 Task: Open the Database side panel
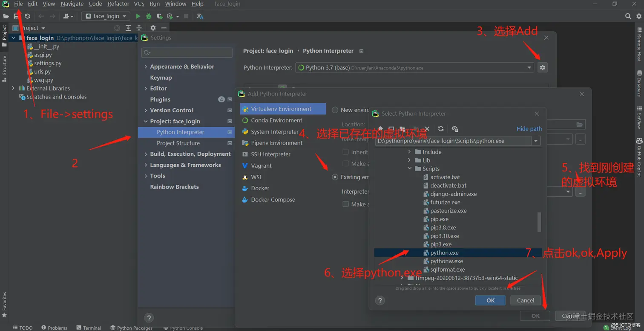pos(639,83)
